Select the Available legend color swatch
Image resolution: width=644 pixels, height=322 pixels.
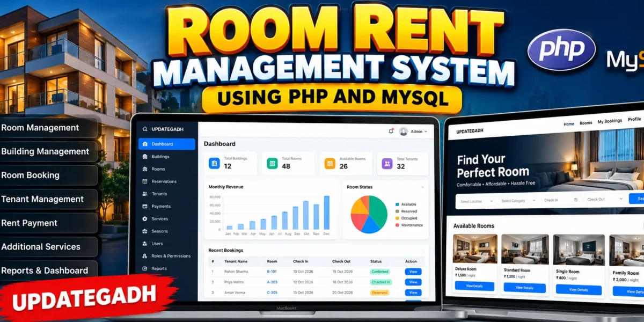point(397,204)
